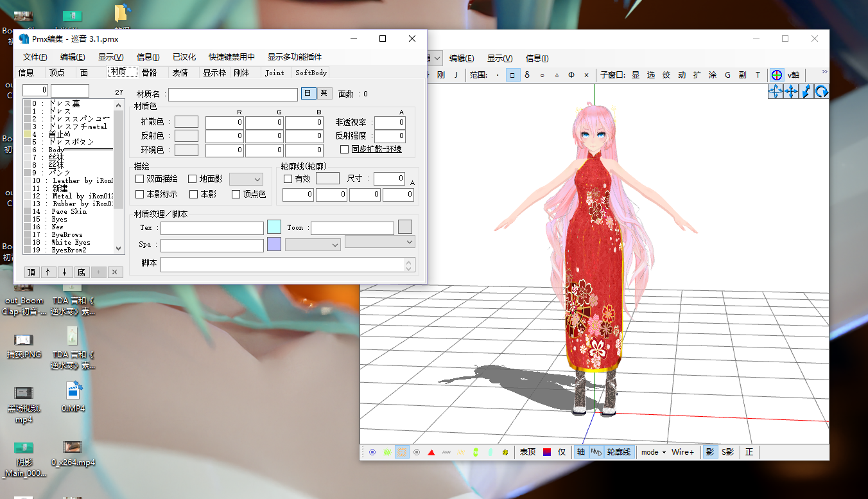This screenshot has height=499, width=868.
Task: Click the 材质名 input field
Action: click(x=233, y=94)
